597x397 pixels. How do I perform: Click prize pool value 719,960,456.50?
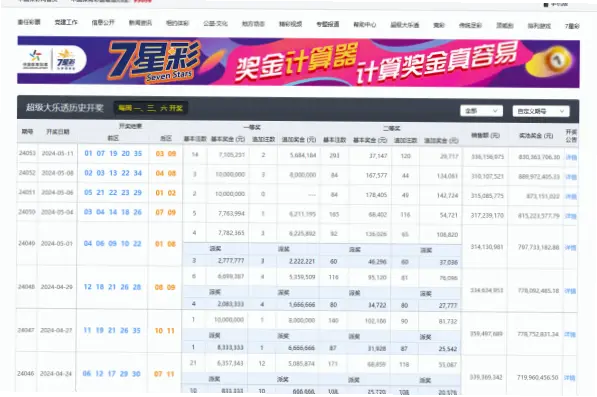click(538, 378)
